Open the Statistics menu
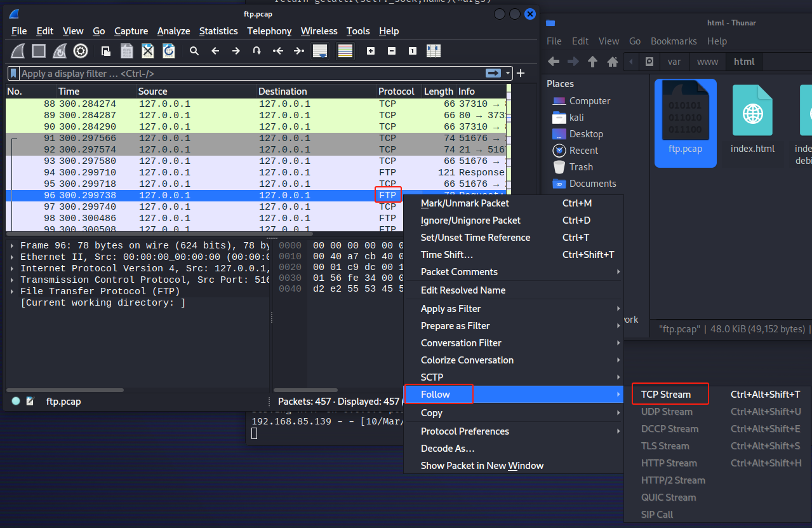812x528 pixels. pyautogui.click(x=218, y=31)
